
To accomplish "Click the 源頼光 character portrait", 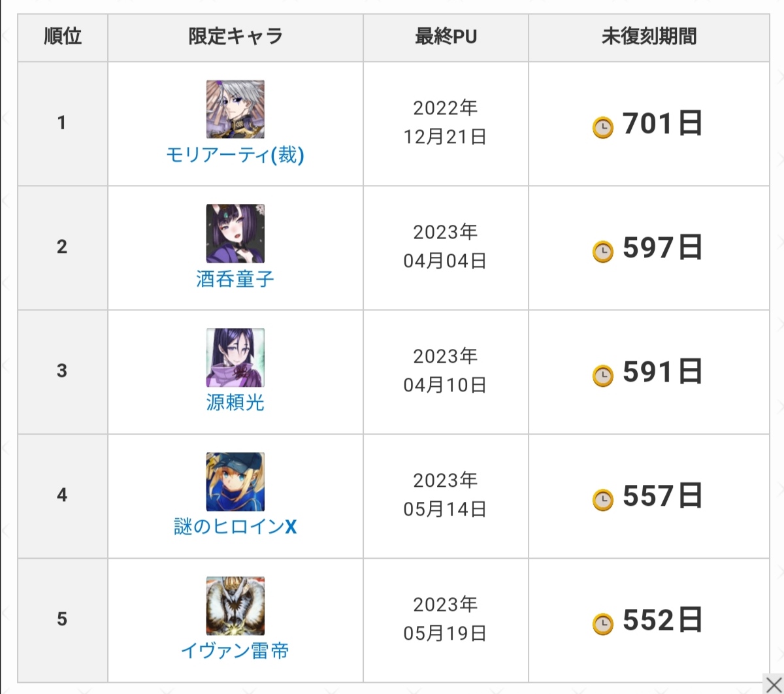I will (x=235, y=357).
